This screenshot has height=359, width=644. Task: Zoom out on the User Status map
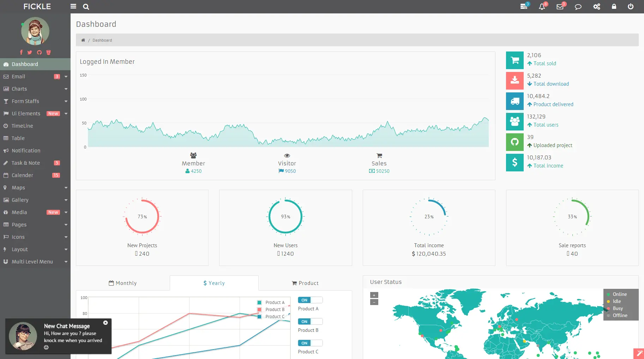tap(374, 302)
